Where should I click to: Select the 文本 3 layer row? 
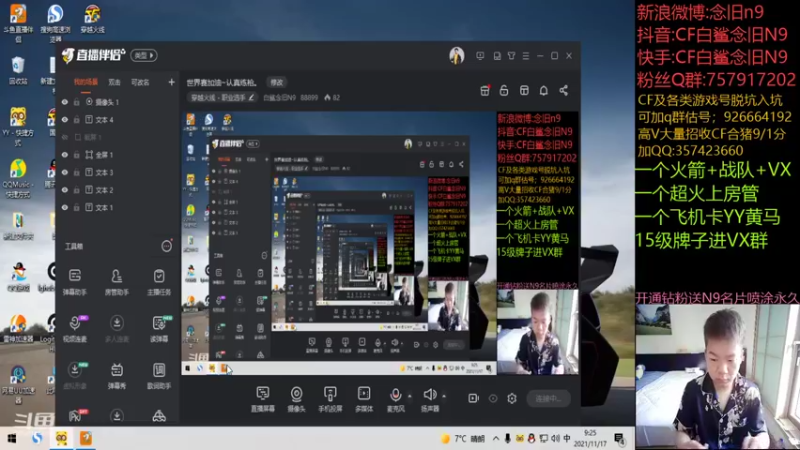[117, 172]
